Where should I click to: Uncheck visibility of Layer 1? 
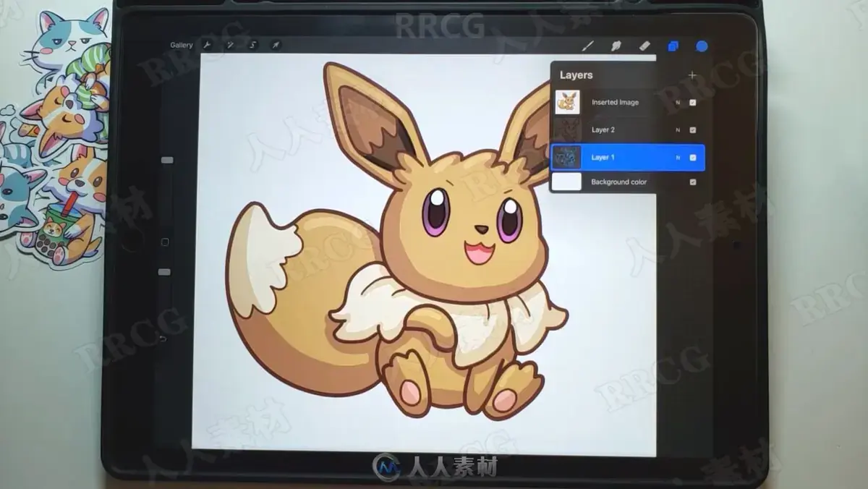[x=693, y=157]
